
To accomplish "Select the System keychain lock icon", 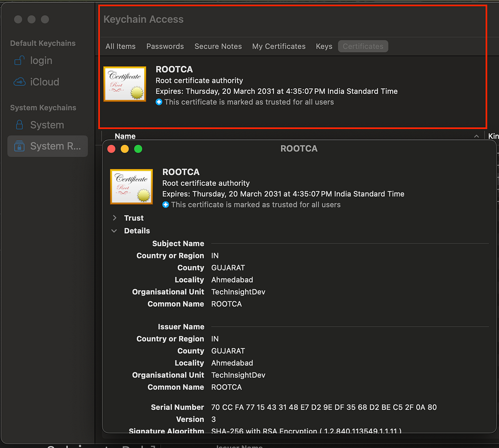I will (x=19, y=125).
